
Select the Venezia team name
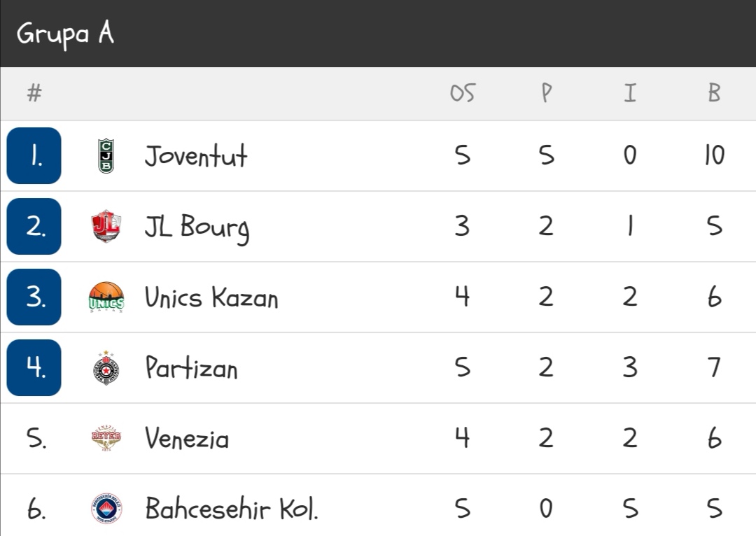coord(187,438)
